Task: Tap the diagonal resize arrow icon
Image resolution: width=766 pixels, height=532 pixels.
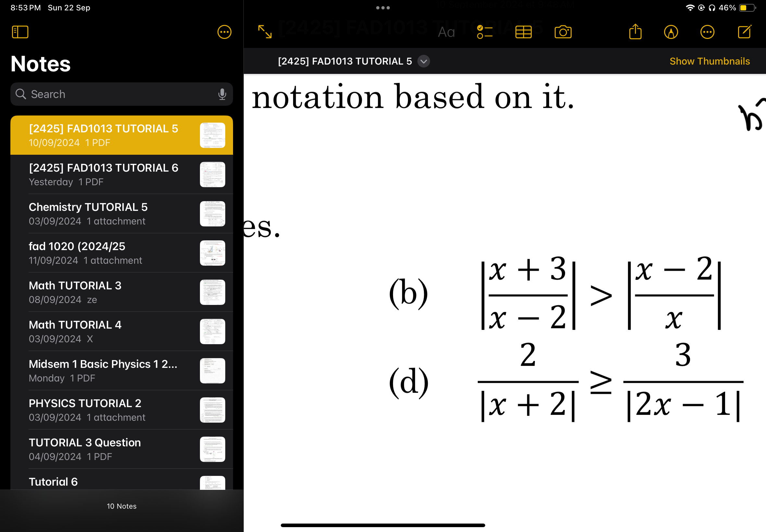Action: (265, 32)
